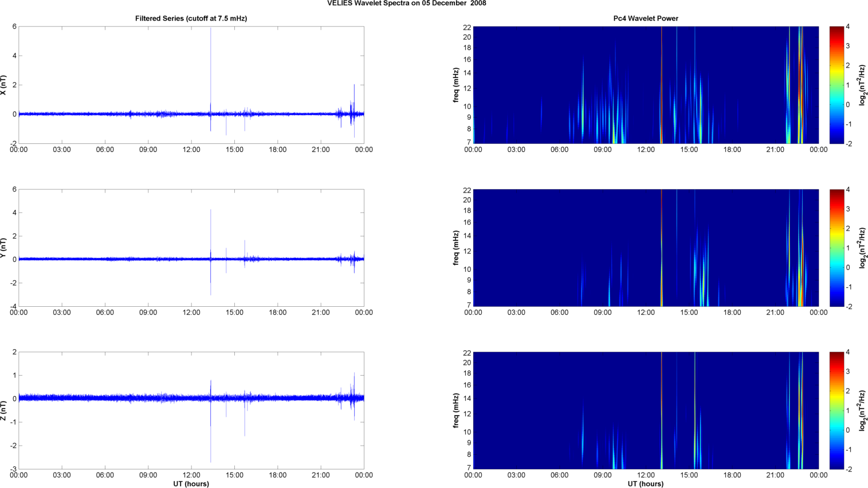Click the bottom spectrogram's color bar

click(836, 411)
